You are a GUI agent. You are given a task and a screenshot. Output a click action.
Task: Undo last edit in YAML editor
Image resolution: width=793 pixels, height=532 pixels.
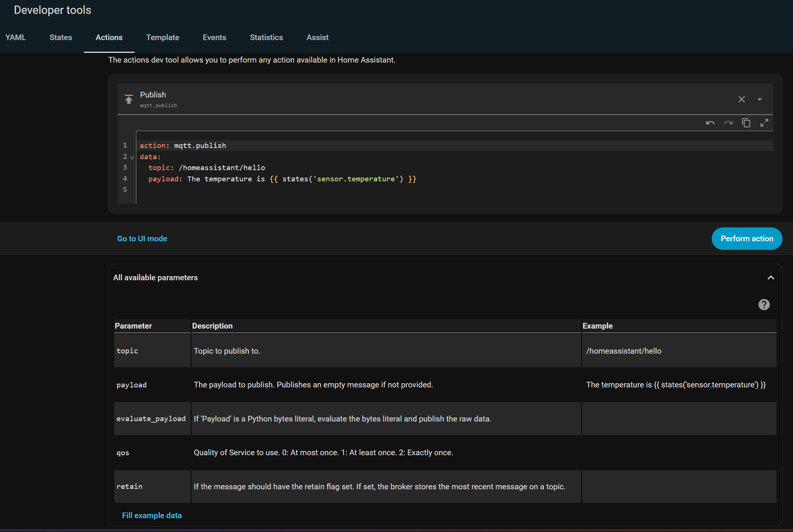(x=710, y=123)
